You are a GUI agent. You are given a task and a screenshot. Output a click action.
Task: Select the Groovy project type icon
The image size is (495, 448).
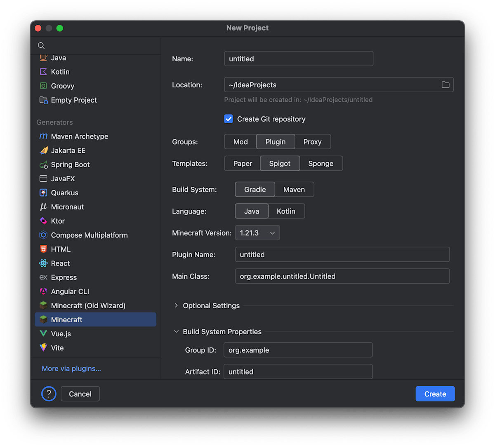coord(43,86)
